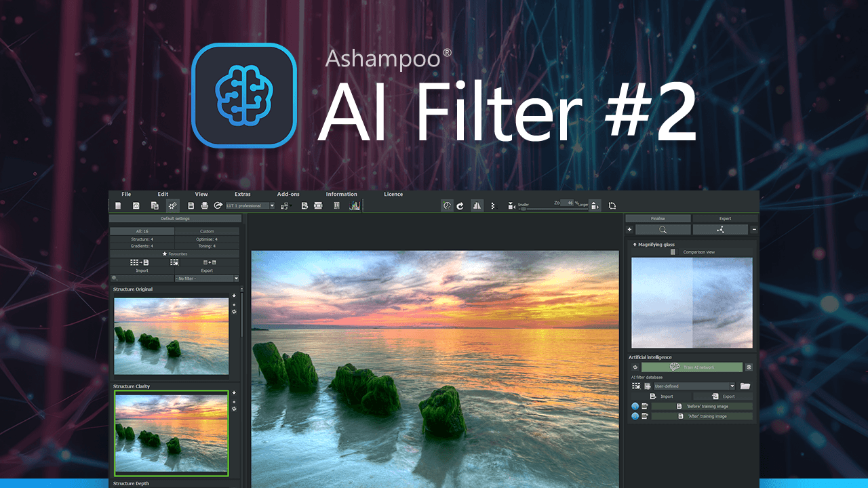
Task: Click the refresh icon left of Train AI network
Action: click(x=635, y=367)
